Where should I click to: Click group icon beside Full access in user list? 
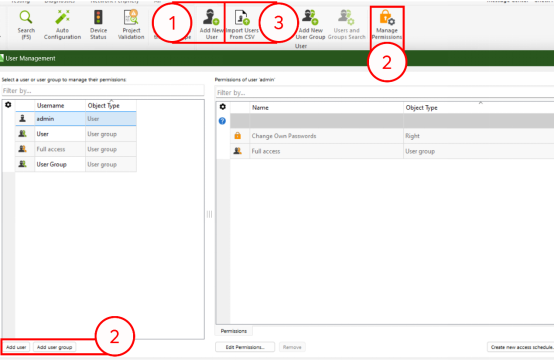tap(23, 149)
